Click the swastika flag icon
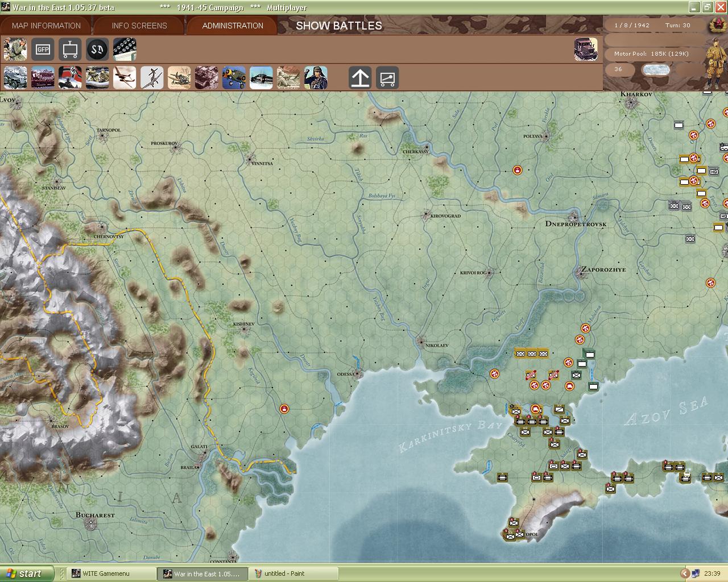Screen dimensions: 728x582 [x=70, y=78]
